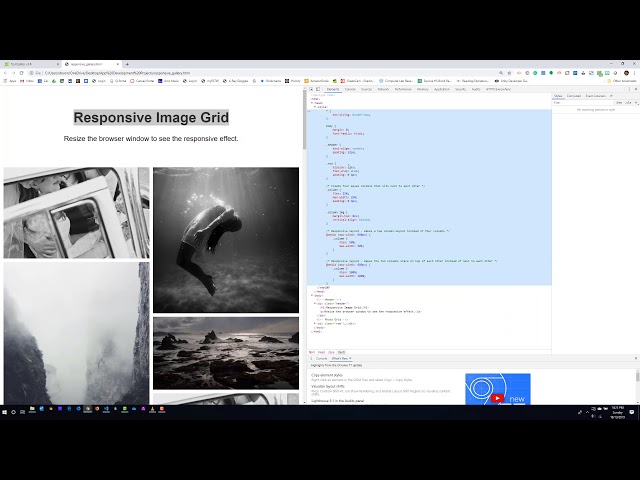Toggle the :hov element state button

(x=619, y=103)
